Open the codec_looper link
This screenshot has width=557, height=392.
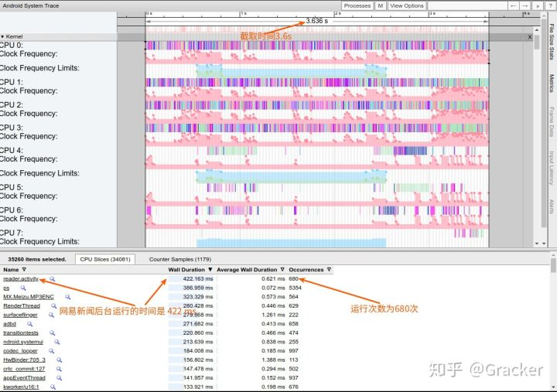pyautogui.click(x=20, y=351)
